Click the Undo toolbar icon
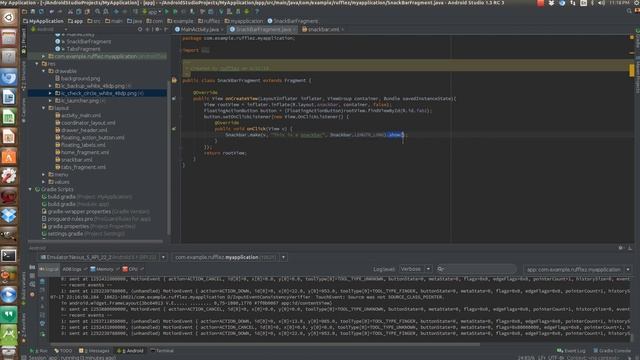The height and width of the screenshot is (360, 640). coord(52,11)
